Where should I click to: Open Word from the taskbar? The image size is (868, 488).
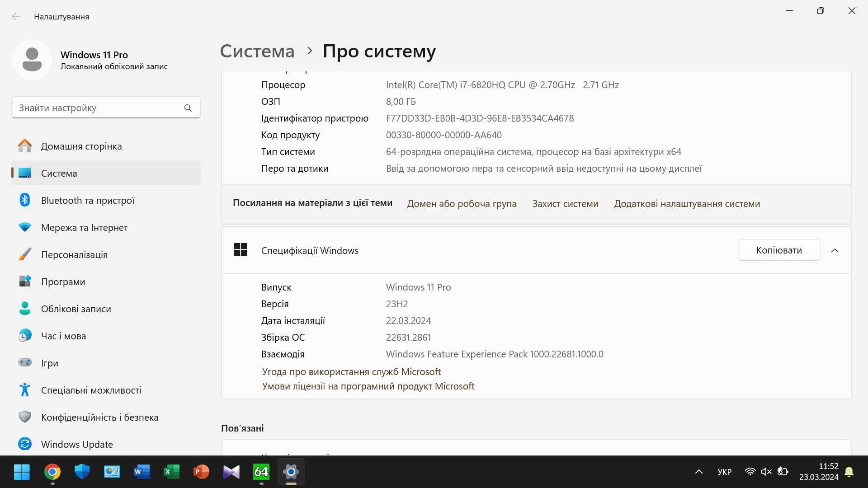coord(142,472)
